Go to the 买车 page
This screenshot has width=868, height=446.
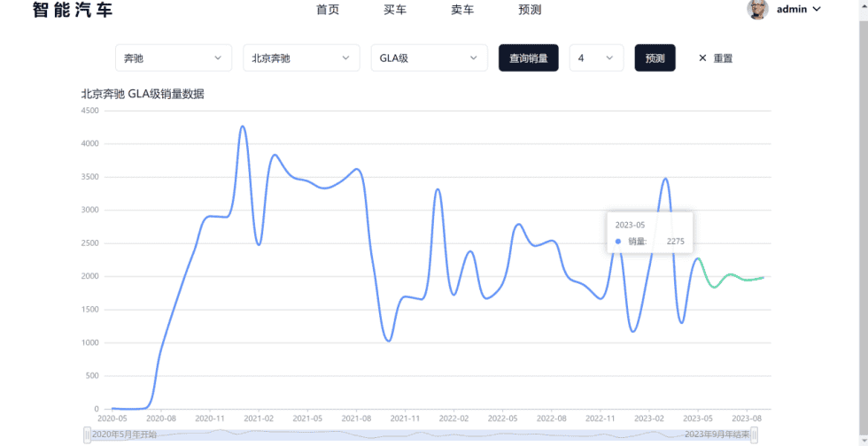pos(395,10)
